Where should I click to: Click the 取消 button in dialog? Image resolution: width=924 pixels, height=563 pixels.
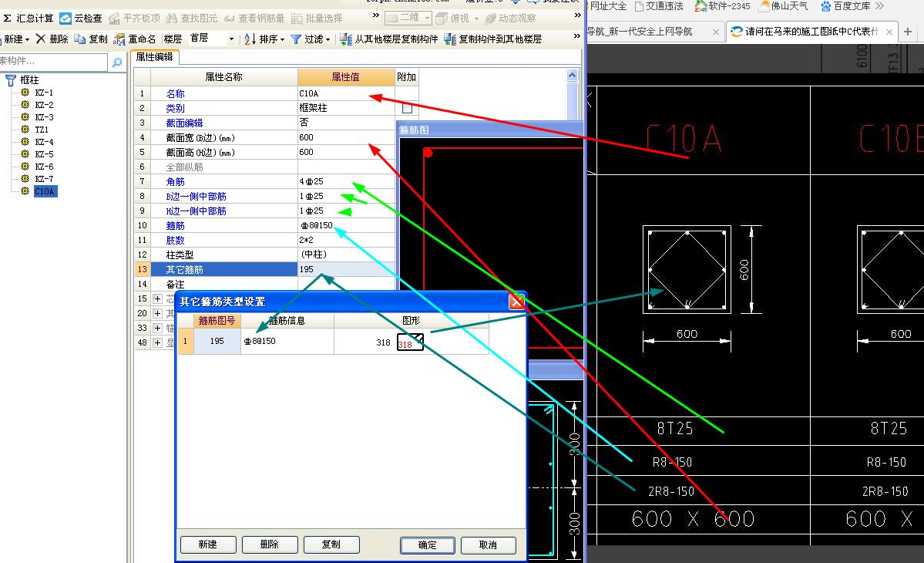[x=488, y=545]
